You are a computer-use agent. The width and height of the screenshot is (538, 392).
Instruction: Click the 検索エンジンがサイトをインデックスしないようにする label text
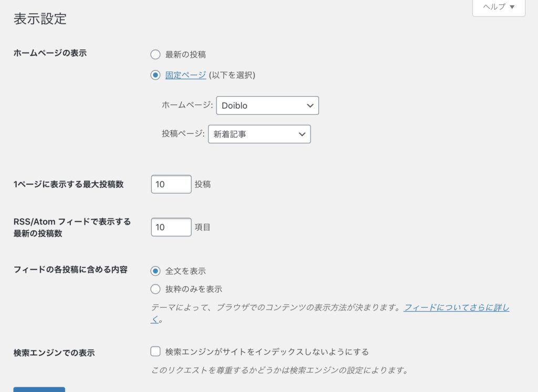(267, 352)
